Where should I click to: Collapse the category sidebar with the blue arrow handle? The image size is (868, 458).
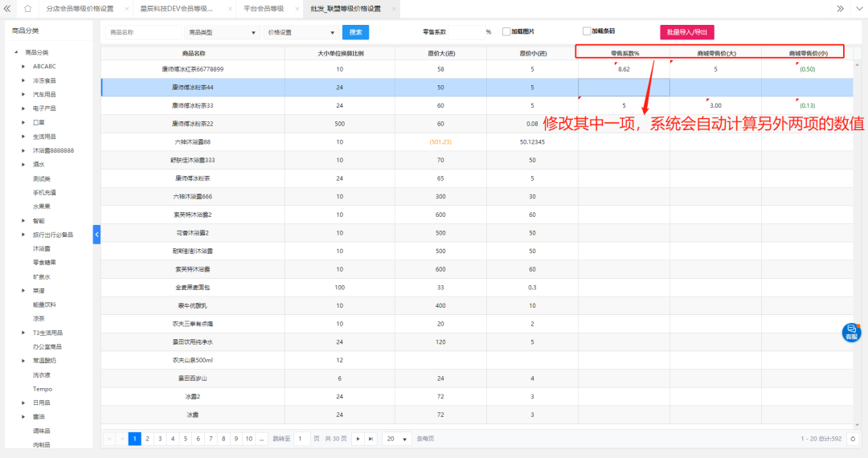pyautogui.click(x=96, y=235)
